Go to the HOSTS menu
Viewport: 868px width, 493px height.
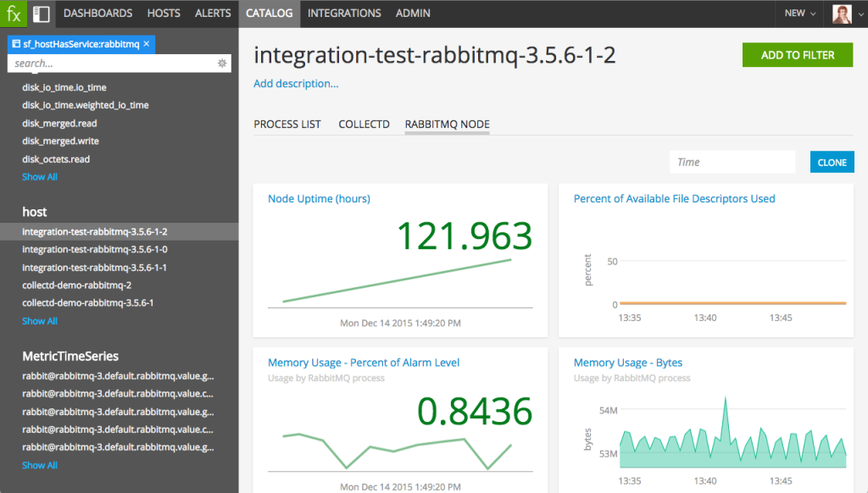coord(164,14)
